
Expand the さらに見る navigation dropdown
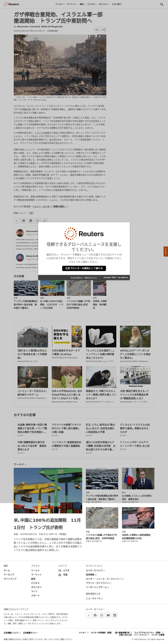click(x=117, y=4)
